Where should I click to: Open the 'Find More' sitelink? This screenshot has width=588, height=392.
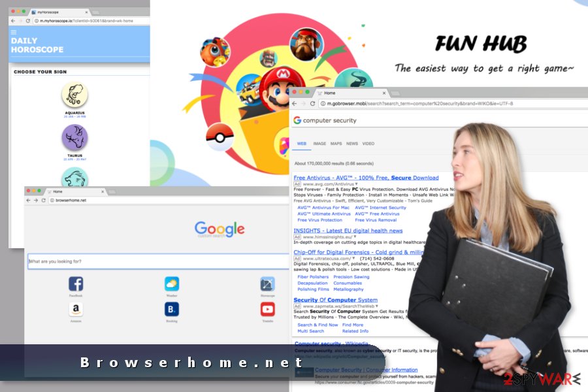tap(353, 325)
